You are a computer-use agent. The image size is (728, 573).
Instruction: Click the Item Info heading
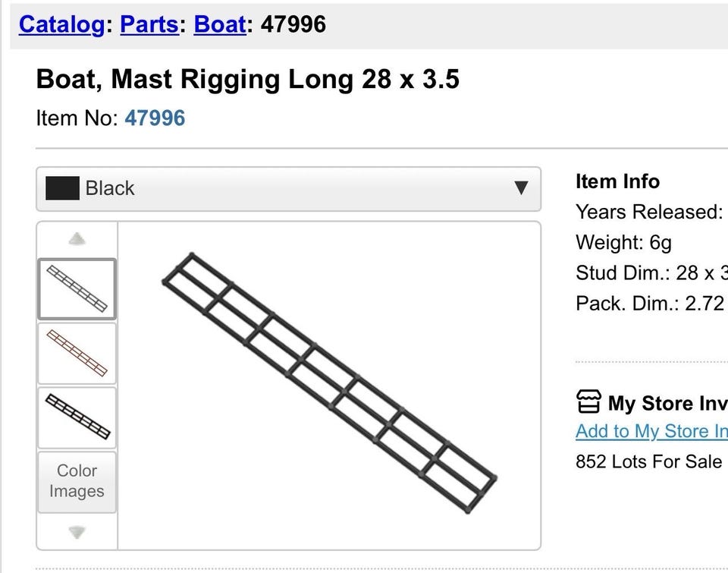617,181
